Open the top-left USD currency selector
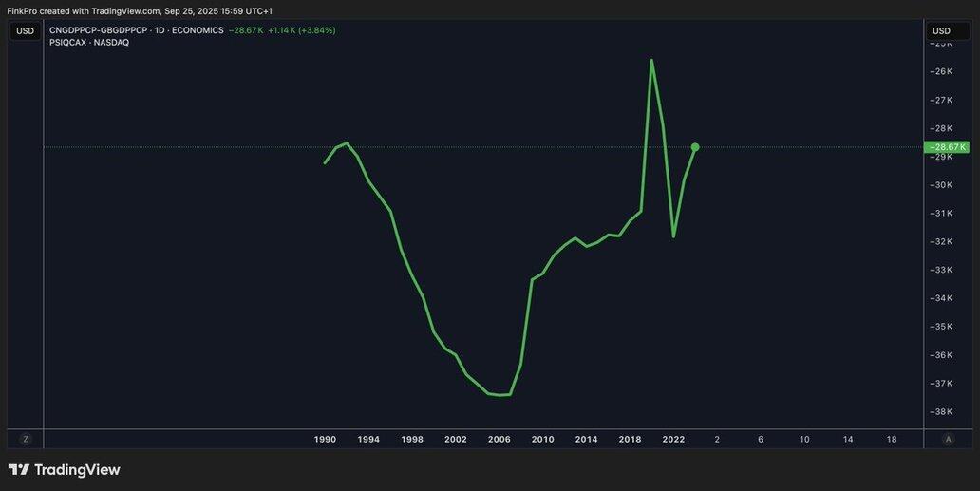Screen dimensions: 980x491 point(25,31)
